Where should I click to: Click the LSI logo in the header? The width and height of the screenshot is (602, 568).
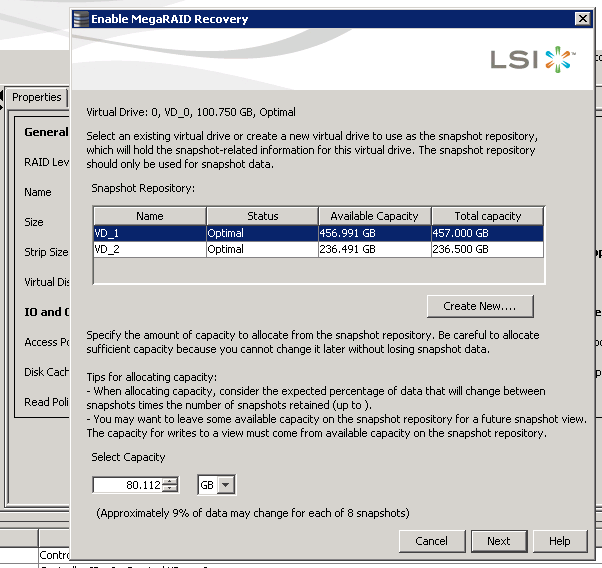[x=533, y=60]
